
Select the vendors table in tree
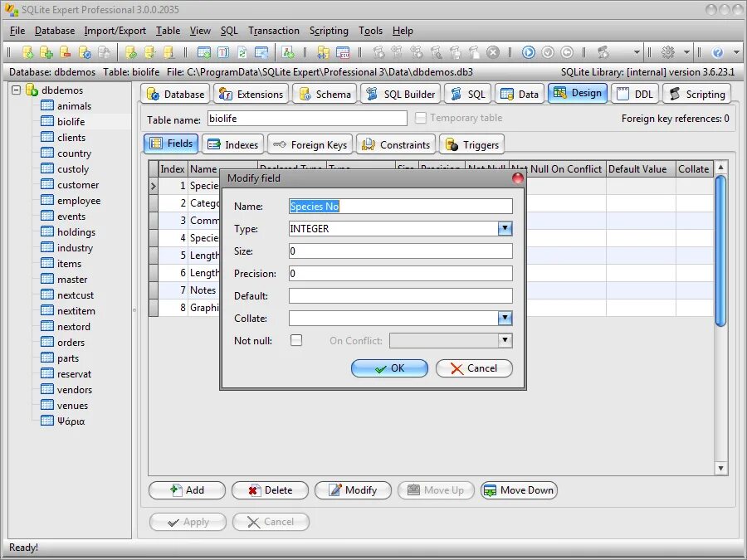75,390
